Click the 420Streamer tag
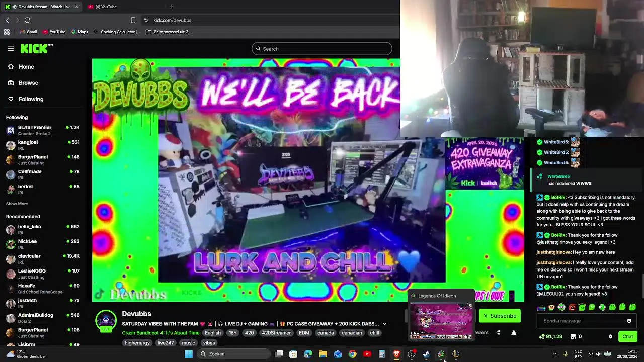 tap(276, 333)
